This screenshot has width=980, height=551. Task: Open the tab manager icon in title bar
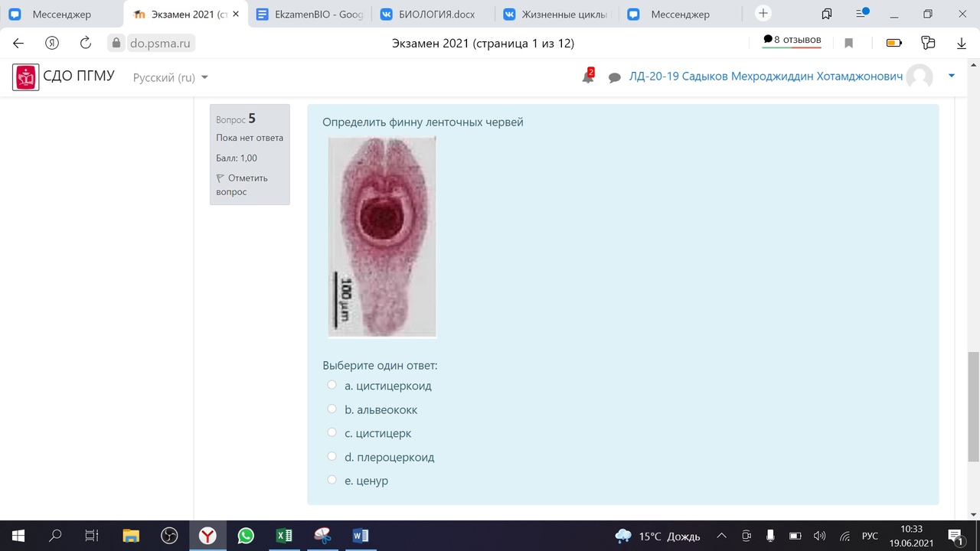click(x=827, y=14)
